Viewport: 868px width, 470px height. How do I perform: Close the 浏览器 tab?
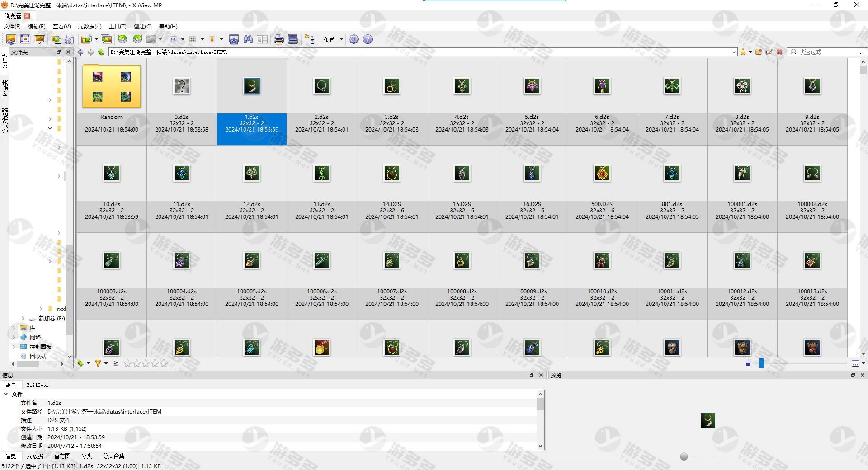[27, 16]
